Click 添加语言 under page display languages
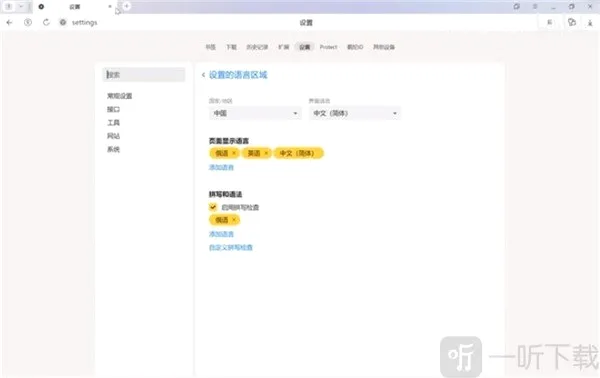The width and height of the screenshot is (600, 378). (221, 167)
